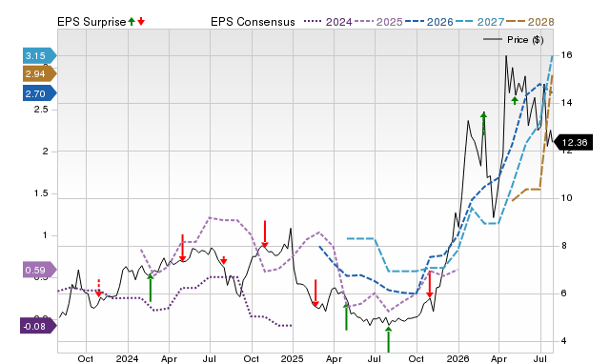Click the green up arrow near early 2024
The height and width of the screenshot is (364, 610).
pyautogui.click(x=151, y=288)
